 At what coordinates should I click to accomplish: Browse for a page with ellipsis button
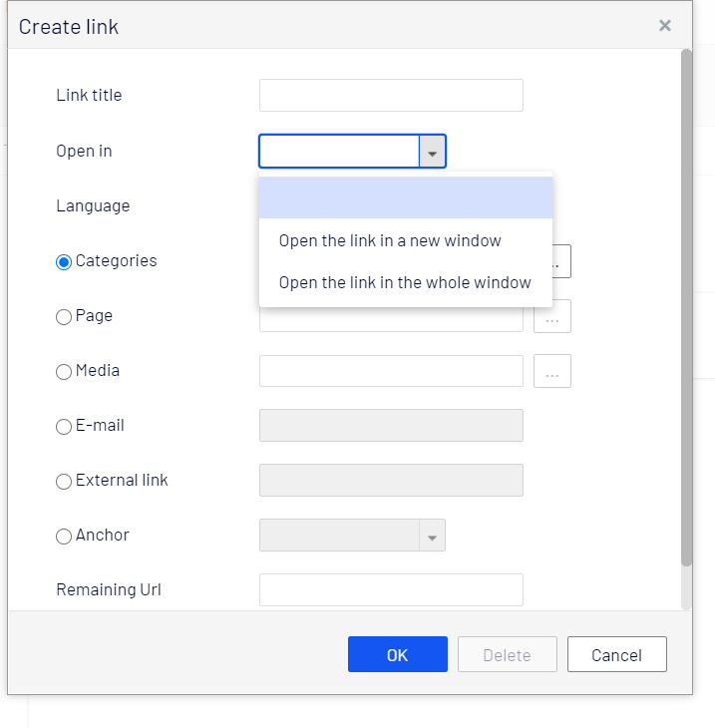coord(552,316)
